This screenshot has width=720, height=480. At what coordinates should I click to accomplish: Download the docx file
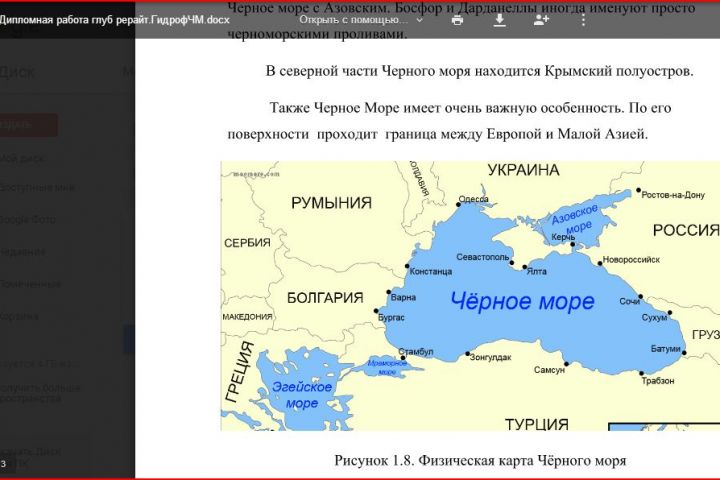coord(500,20)
